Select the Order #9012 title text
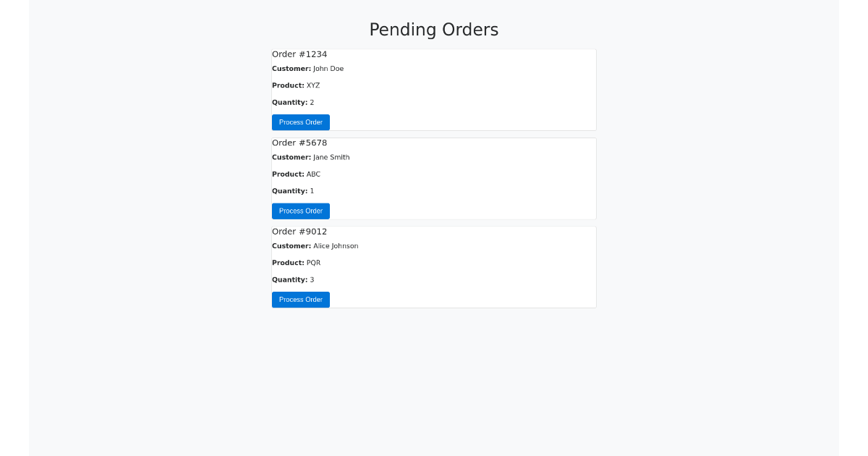The height and width of the screenshot is (456, 868). 299,231
